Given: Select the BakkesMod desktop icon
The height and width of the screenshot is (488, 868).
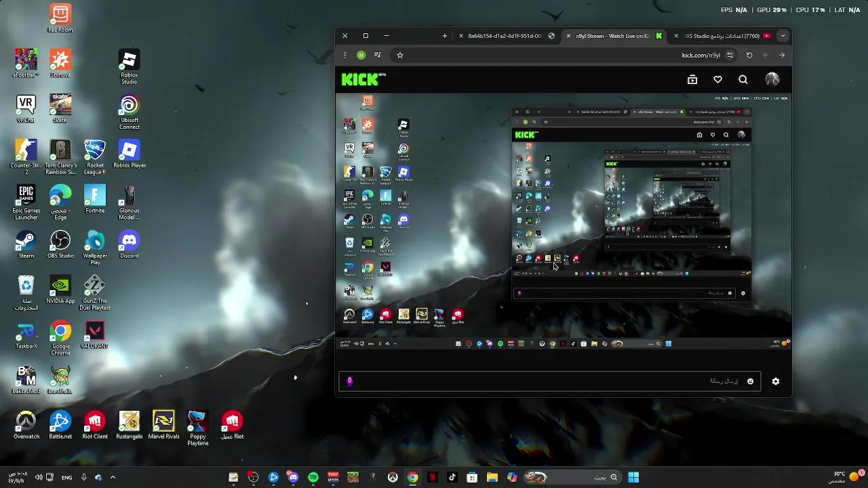Looking at the screenshot, I should [26, 380].
